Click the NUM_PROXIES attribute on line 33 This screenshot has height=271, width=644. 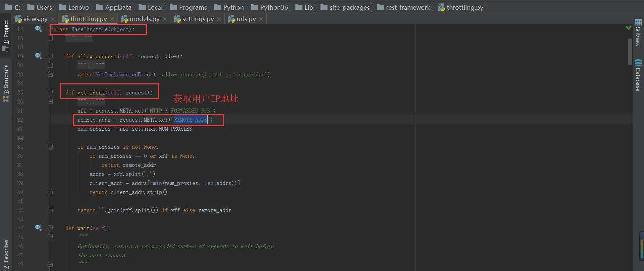click(175, 129)
